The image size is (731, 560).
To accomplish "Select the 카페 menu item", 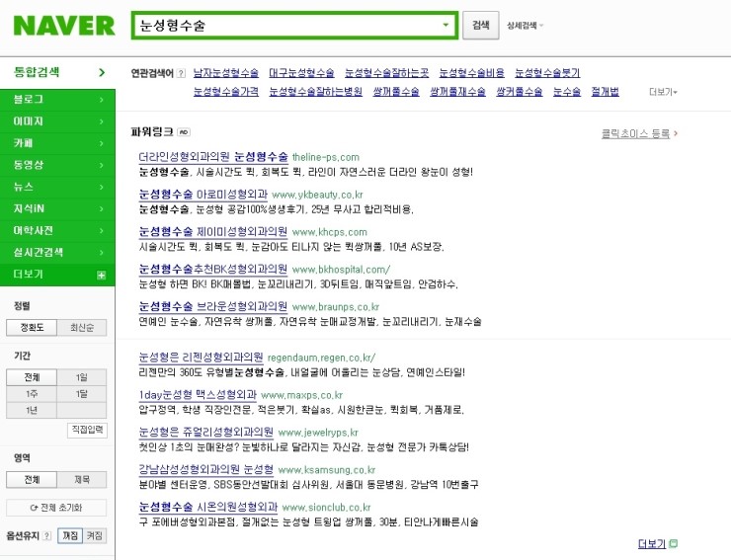I will 57,143.
